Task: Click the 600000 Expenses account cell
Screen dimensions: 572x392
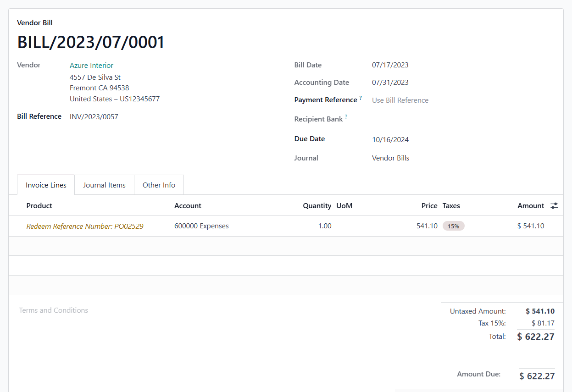Action: tap(201, 226)
